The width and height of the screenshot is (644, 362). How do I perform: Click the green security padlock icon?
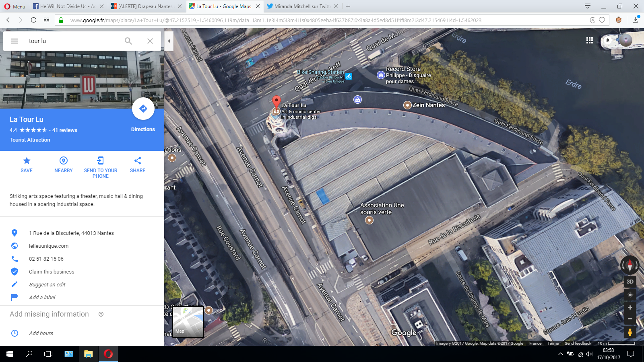tap(61, 20)
